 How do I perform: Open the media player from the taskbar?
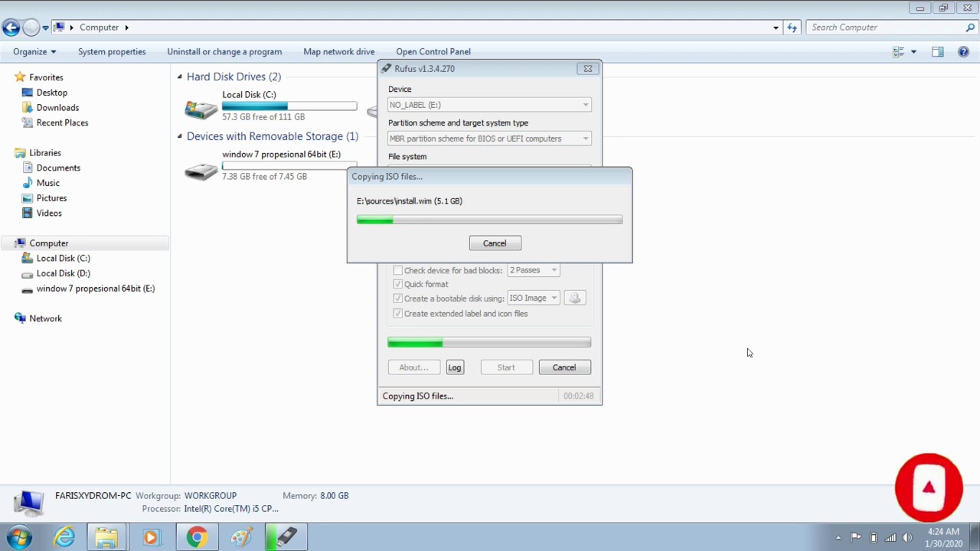tap(150, 537)
